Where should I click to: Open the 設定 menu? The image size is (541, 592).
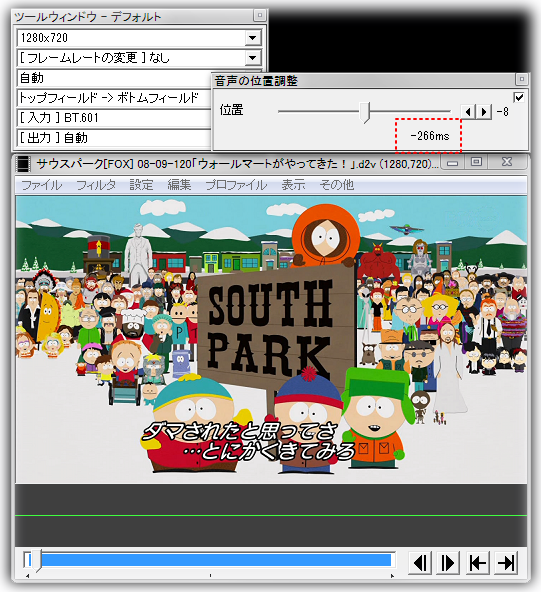142,185
